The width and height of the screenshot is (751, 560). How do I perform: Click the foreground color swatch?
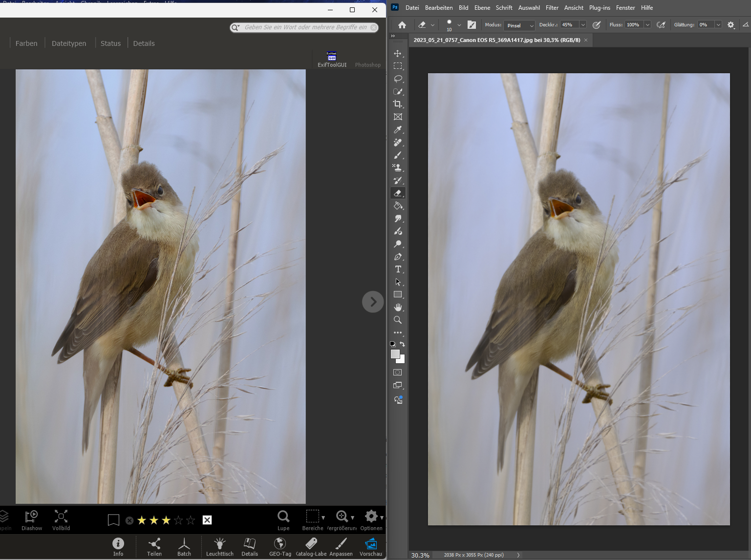click(x=395, y=354)
